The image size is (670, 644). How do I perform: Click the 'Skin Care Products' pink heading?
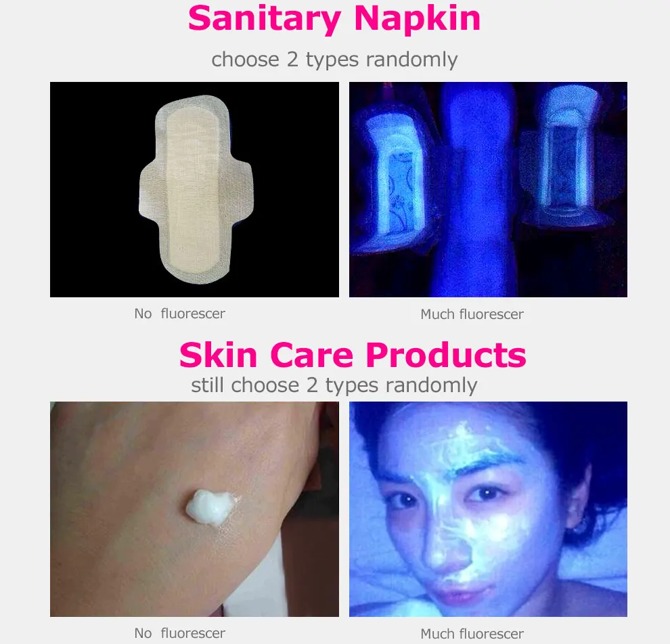353,355
